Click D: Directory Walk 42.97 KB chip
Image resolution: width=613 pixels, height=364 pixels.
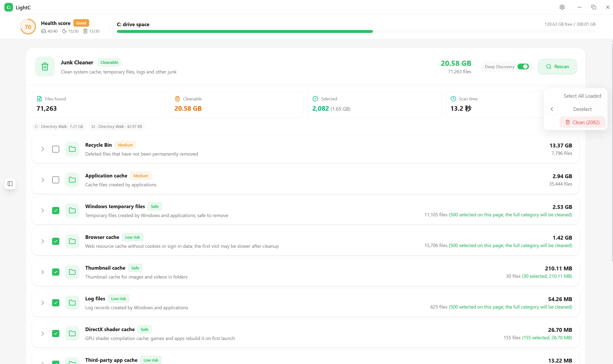tap(117, 127)
